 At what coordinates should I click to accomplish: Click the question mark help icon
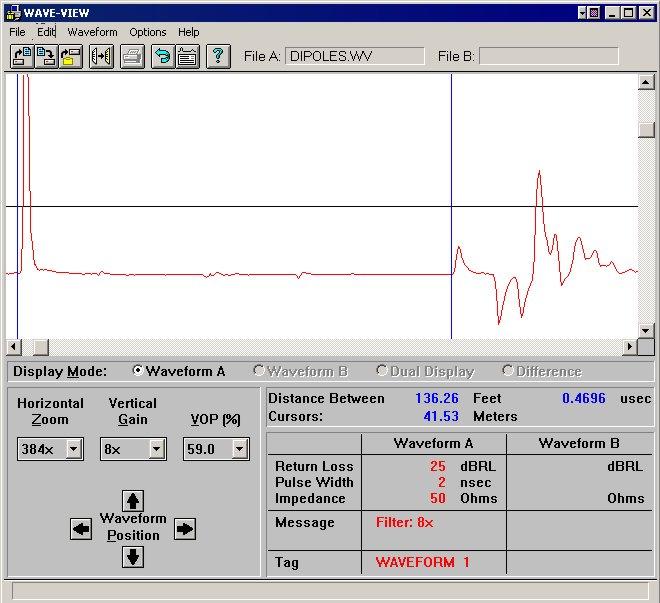pos(218,56)
